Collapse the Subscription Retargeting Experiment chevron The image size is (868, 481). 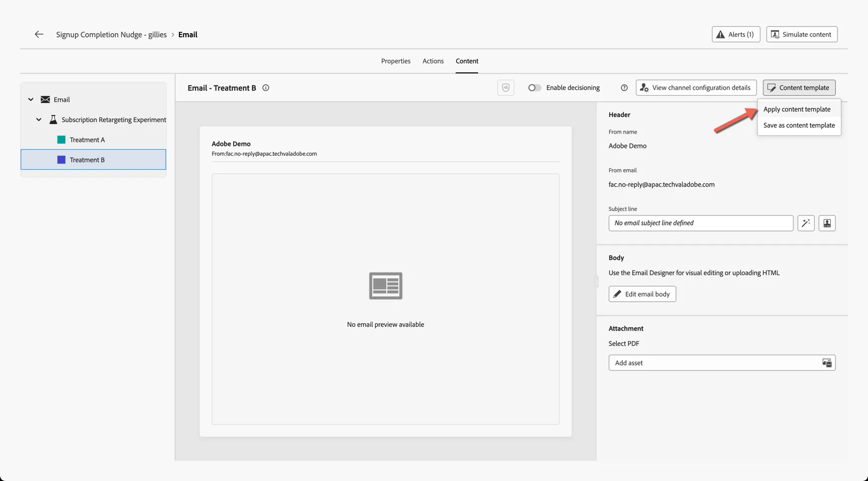tap(39, 119)
